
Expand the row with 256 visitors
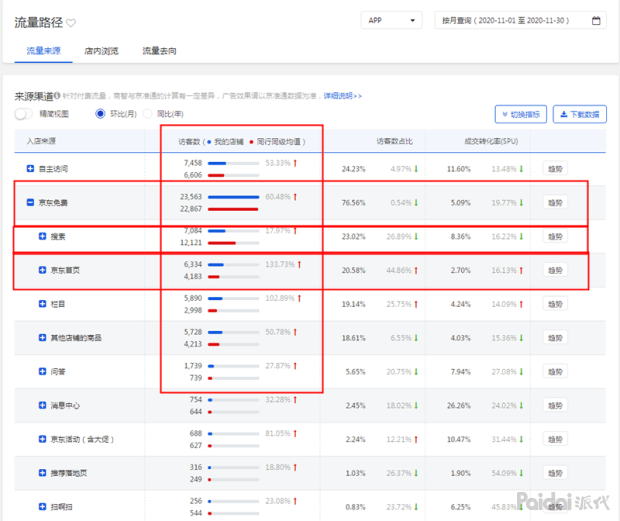point(42,506)
